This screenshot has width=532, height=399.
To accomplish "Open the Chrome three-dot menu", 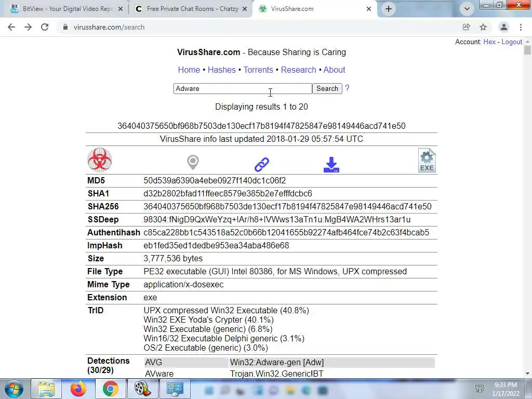I will pos(521,27).
